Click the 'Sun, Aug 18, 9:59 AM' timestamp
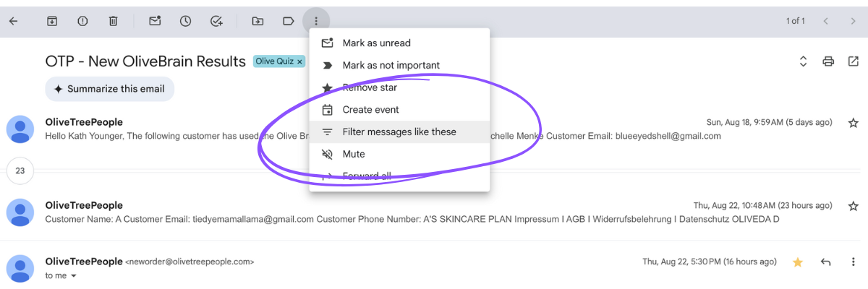The height and width of the screenshot is (289, 868). tap(769, 123)
